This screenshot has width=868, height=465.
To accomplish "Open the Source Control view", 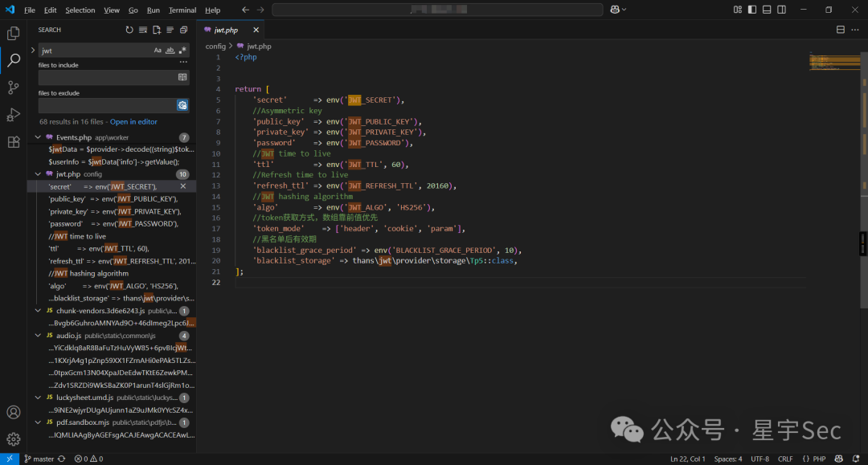I will click(14, 88).
